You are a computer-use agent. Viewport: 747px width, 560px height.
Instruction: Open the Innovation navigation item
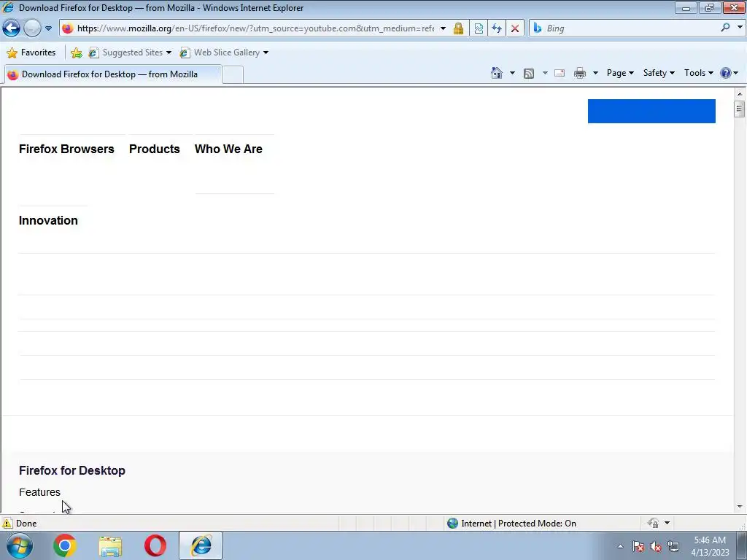click(48, 220)
